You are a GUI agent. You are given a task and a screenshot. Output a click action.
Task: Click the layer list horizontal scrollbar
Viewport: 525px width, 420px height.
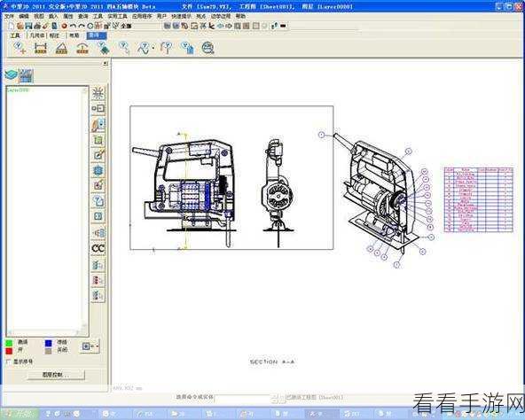[x=43, y=332]
